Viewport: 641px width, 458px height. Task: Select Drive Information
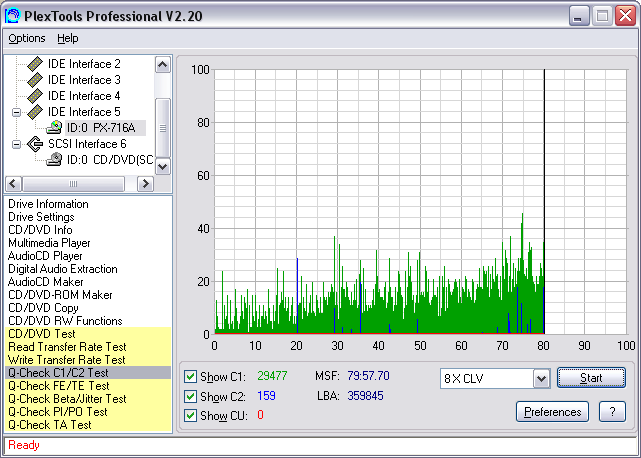[48, 204]
